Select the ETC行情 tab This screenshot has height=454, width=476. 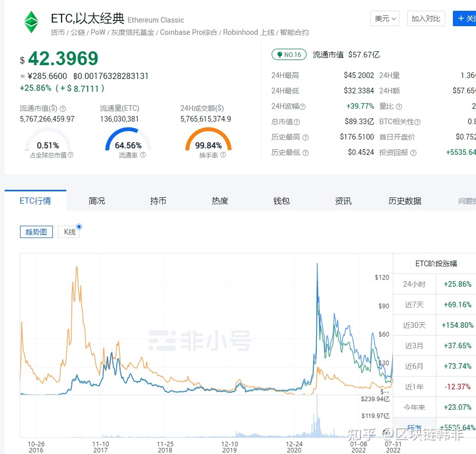click(x=35, y=201)
